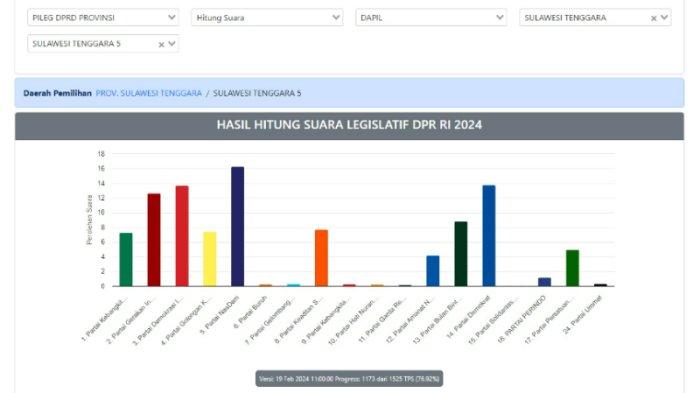700x393 pixels.
Task: Select the tall blue Partai Demokrat bar
Action: coord(489,236)
